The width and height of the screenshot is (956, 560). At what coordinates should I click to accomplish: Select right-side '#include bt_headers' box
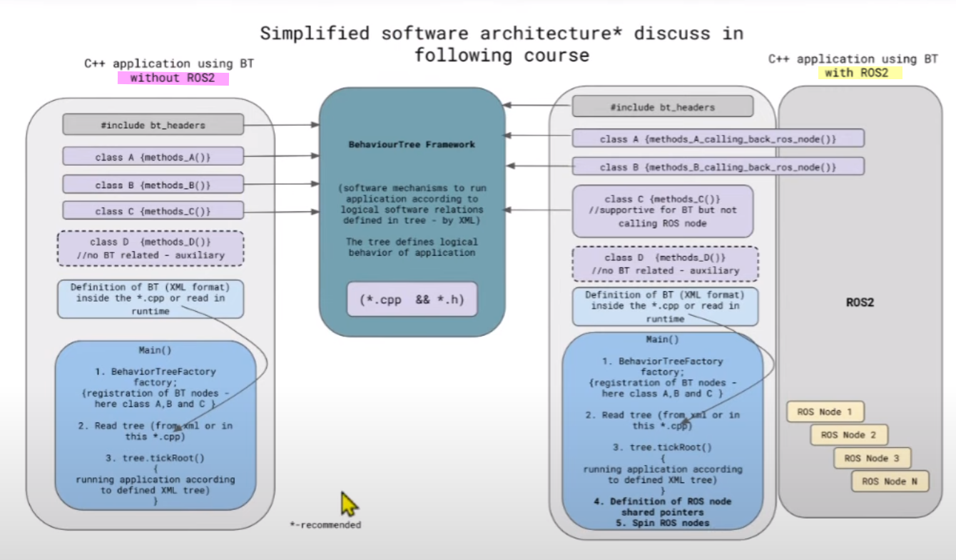662,107
